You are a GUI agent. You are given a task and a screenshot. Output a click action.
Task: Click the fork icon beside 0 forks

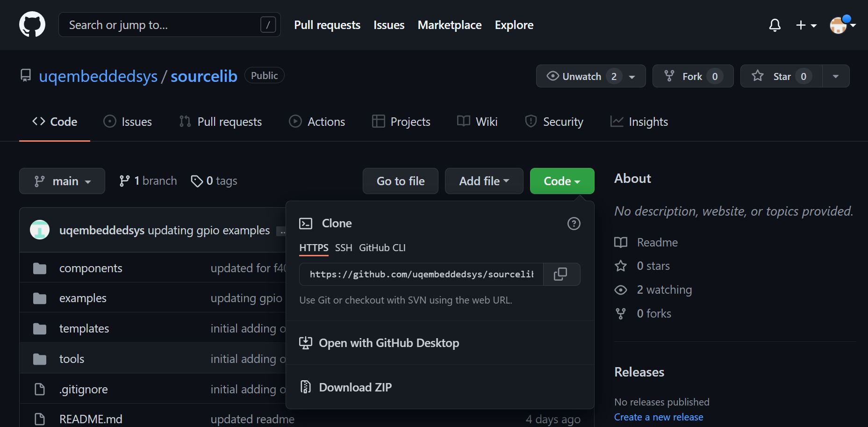621,313
